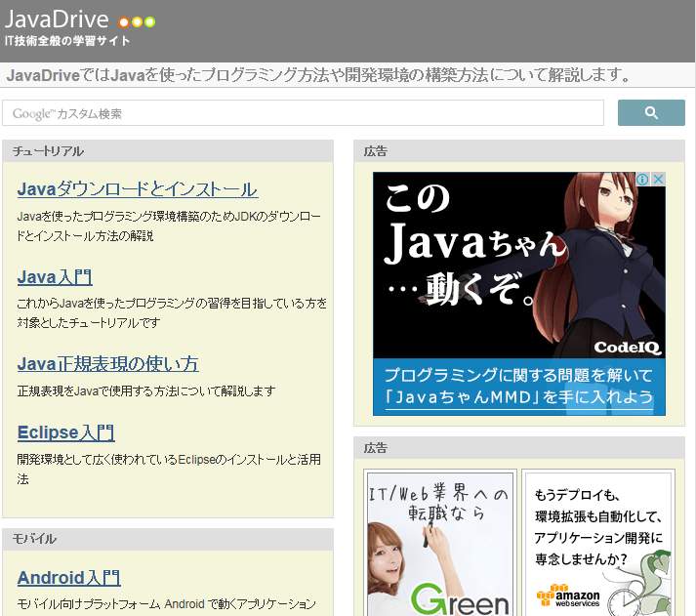Go to Java正規表現の使い方 page
This screenshot has height=616, width=696.
coord(107,364)
